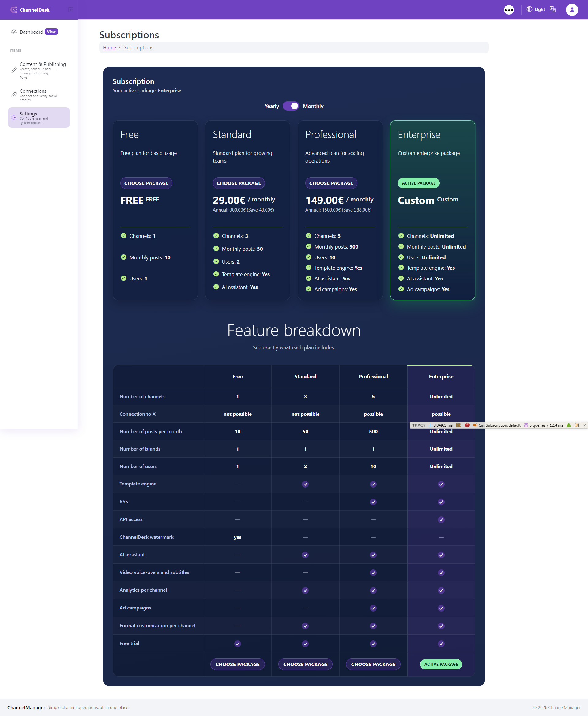Screen dimensions: 588x716
Task: Click Active Package badge on Enterprise card
Action: [x=419, y=183]
